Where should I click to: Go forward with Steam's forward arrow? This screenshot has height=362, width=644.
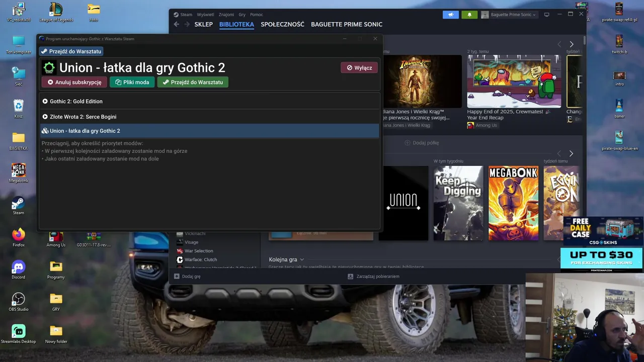(187, 24)
